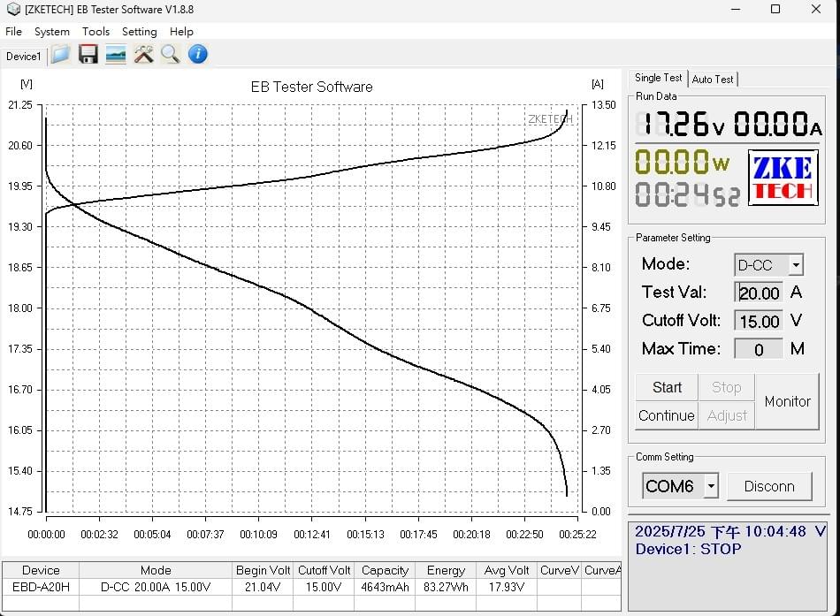Screen dimensions: 840x616
Task: Open the Help menu
Action: 181,32
